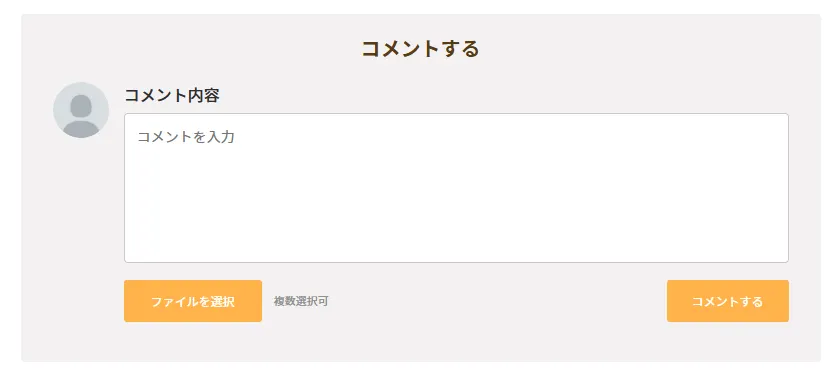Click the ファイルを選択 button
Screen dimensions: 836x372
pos(193,301)
